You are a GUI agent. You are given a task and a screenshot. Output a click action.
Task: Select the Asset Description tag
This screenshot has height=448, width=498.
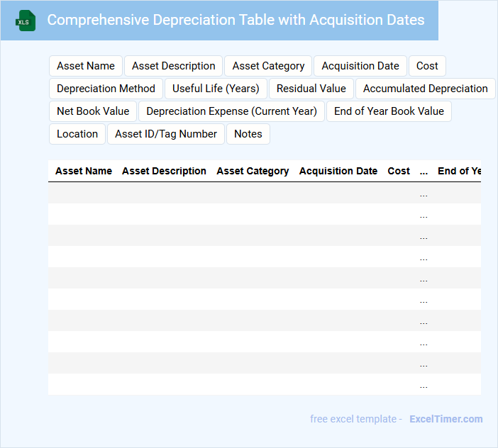coord(173,66)
